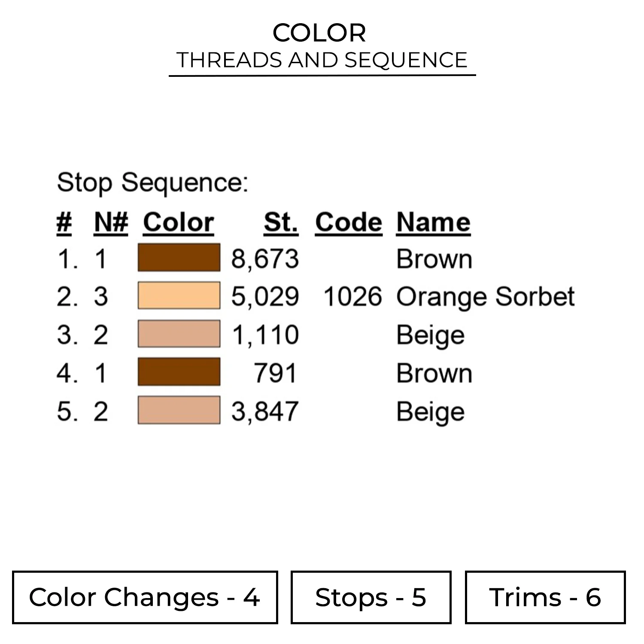Click the brown swatch in row 1
Screen dimensions: 644x644
click(x=179, y=258)
